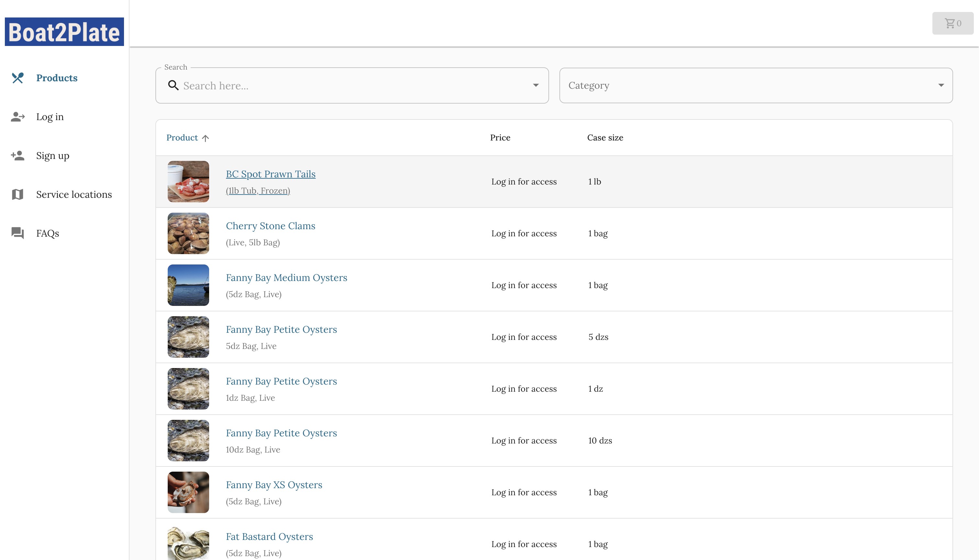Click the "1 lb" case size cell

pyautogui.click(x=594, y=182)
